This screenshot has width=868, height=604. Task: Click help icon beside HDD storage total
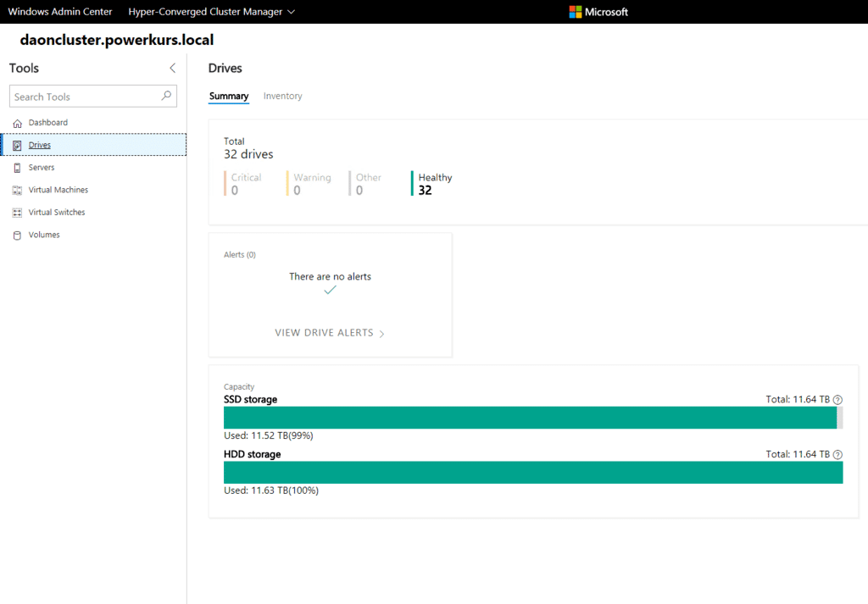point(837,454)
